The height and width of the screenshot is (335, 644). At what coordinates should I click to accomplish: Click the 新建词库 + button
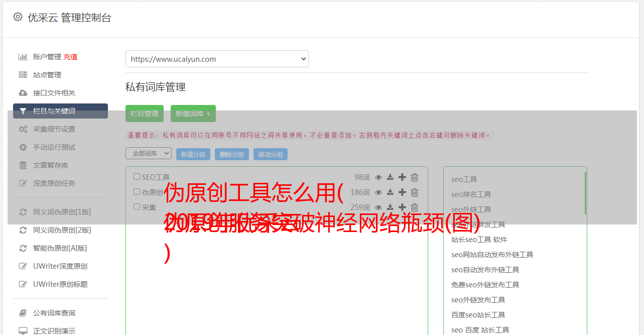(x=193, y=114)
